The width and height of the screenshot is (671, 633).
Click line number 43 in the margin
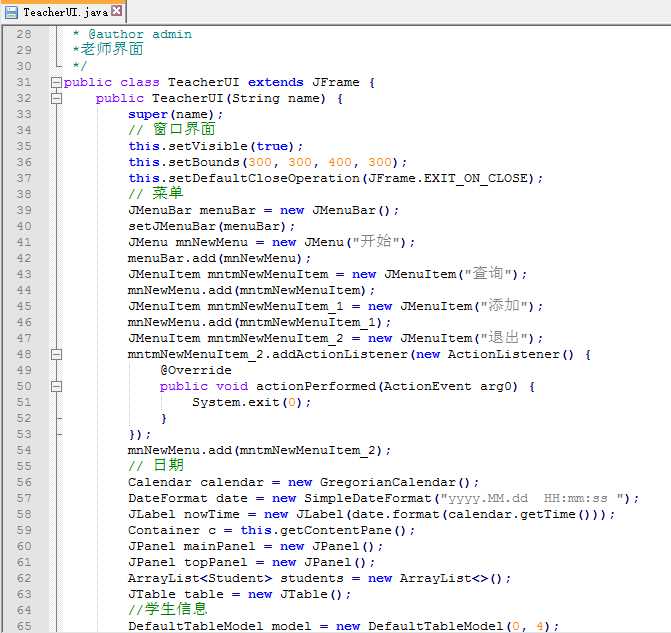pos(24,274)
